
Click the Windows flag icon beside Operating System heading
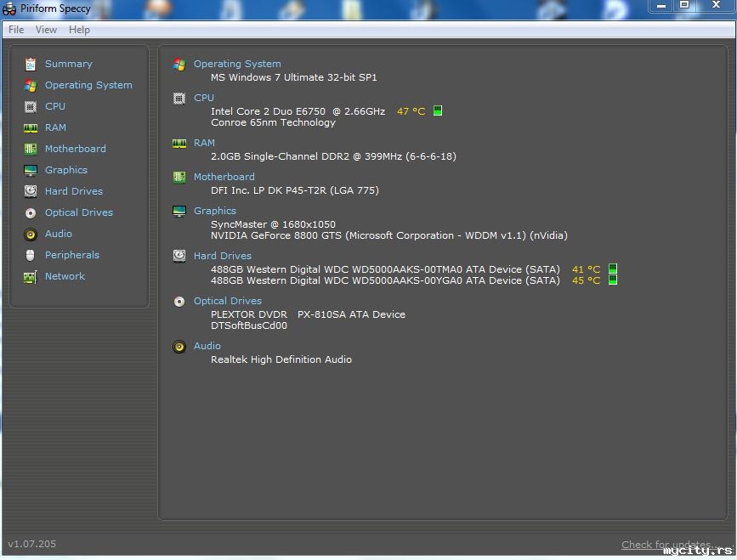coord(179,65)
